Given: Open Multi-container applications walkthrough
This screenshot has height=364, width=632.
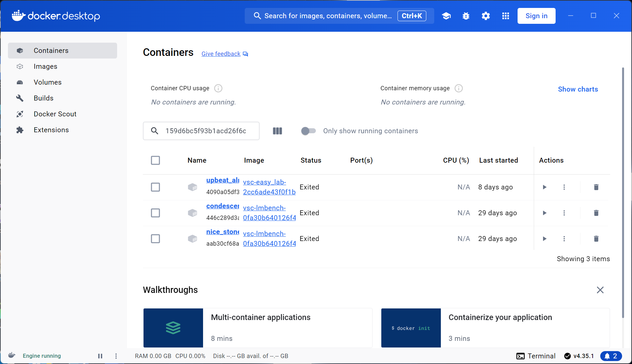Looking at the screenshot, I should (258, 328).
